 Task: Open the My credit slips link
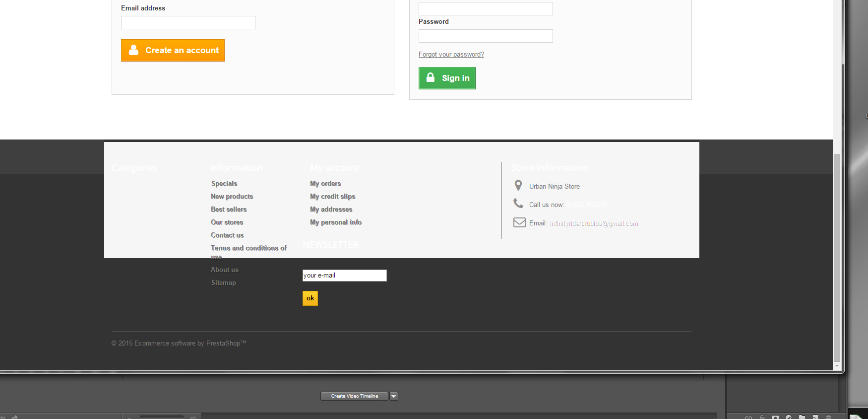333,197
